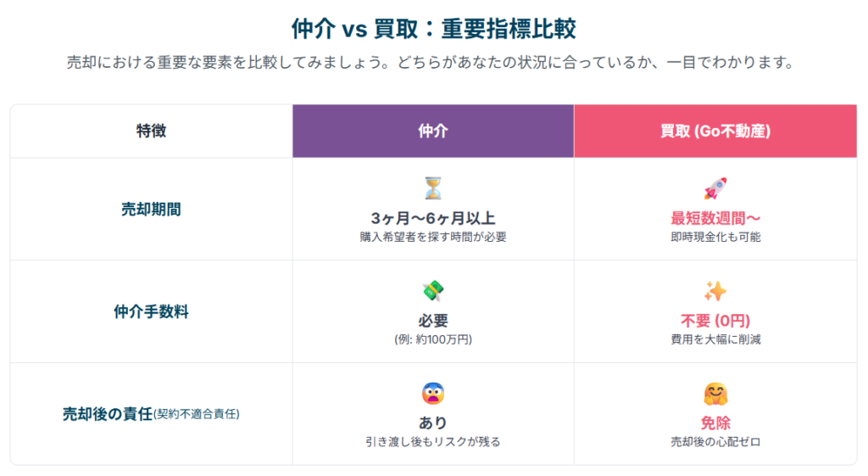868x476 pixels.
Task: Click the 最短数週間〜 pink text
Action: [x=715, y=218]
